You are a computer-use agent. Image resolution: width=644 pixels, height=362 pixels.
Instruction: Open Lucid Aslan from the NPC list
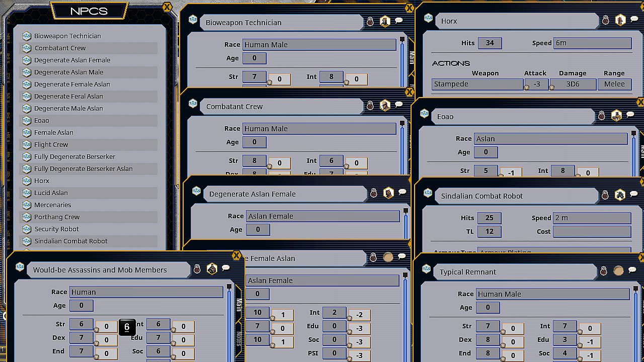coord(51,193)
